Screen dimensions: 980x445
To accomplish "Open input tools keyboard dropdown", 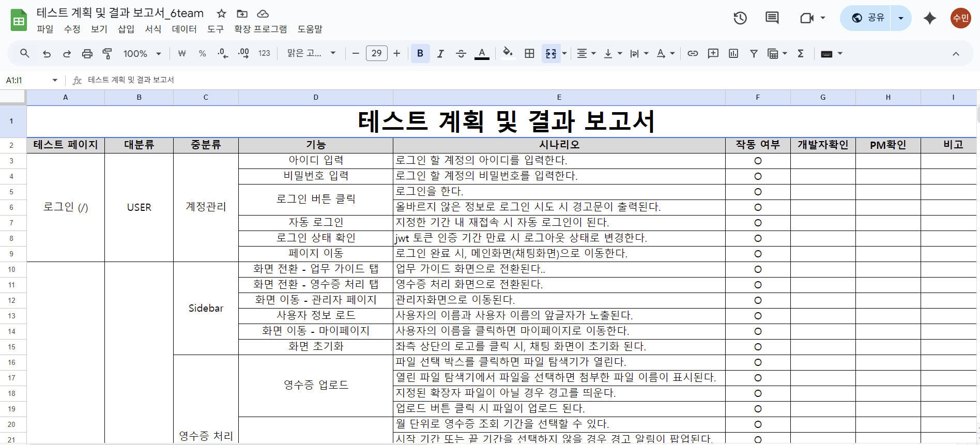I will pos(832,53).
